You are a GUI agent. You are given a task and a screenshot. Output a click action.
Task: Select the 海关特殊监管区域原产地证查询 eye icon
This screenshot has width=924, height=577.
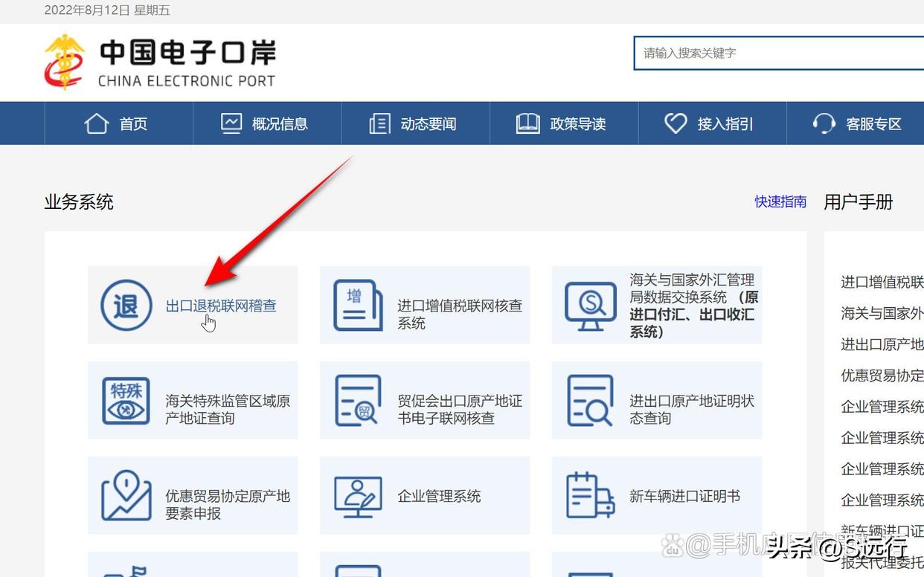(126, 400)
